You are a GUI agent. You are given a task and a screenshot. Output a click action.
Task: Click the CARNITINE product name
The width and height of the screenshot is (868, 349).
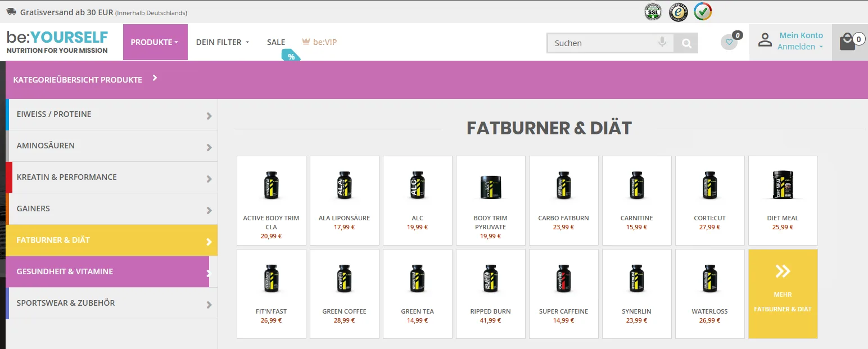pos(637,218)
